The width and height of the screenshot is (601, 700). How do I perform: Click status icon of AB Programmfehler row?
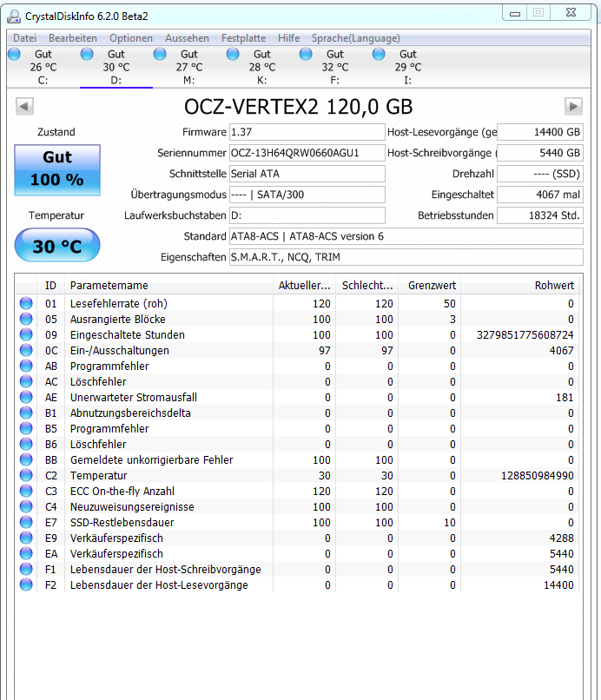coord(26,366)
